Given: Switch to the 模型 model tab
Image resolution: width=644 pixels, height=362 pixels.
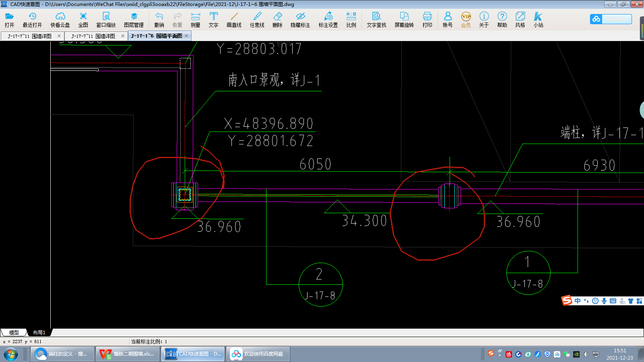Looking at the screenshot, I should [14, 333].
